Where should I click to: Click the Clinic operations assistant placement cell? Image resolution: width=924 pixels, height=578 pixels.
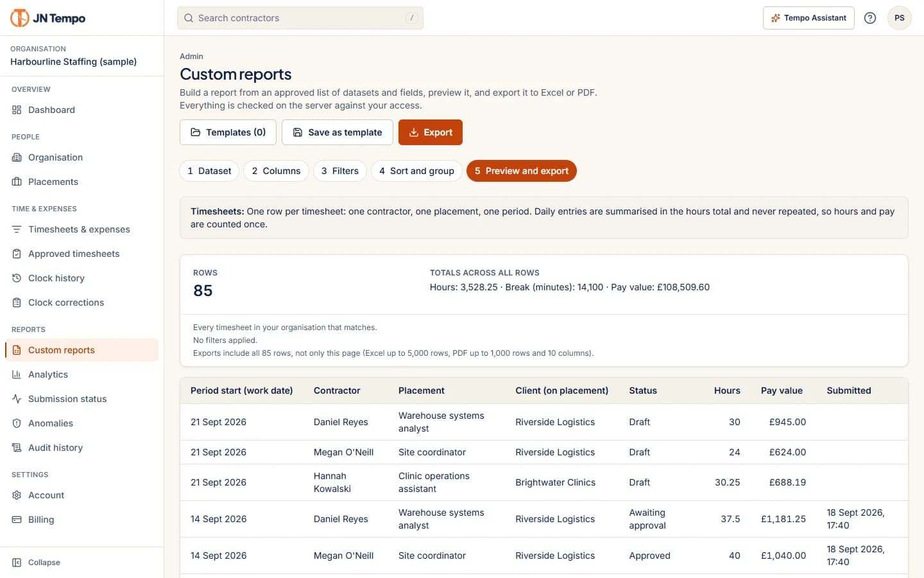pyautogui.click(x=434, y=482)
